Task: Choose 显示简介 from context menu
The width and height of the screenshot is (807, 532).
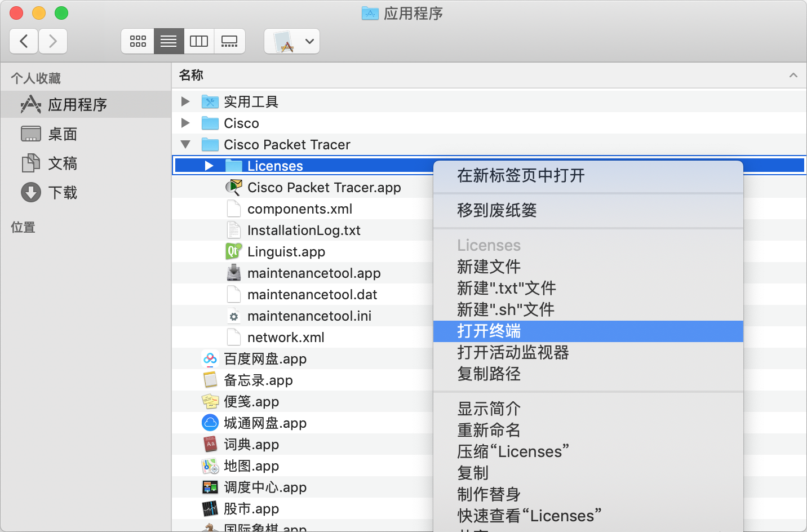Action: point(588,409)
